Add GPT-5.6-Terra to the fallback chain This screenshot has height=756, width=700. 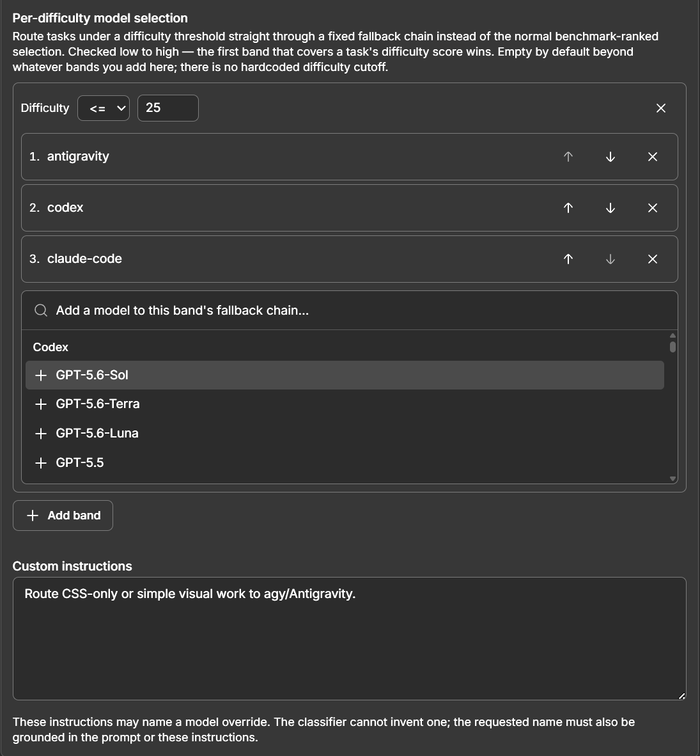[x=345, y=404]
